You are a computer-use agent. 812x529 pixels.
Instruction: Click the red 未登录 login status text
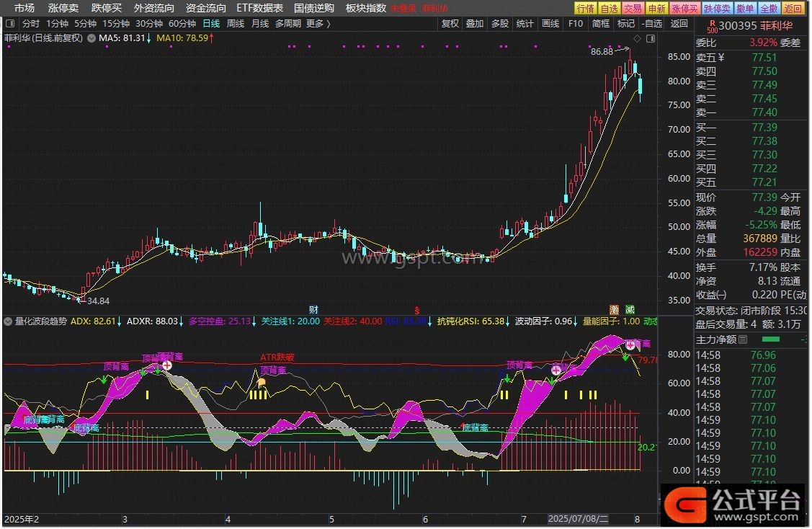pyautogui.click(x=403, y=9)
